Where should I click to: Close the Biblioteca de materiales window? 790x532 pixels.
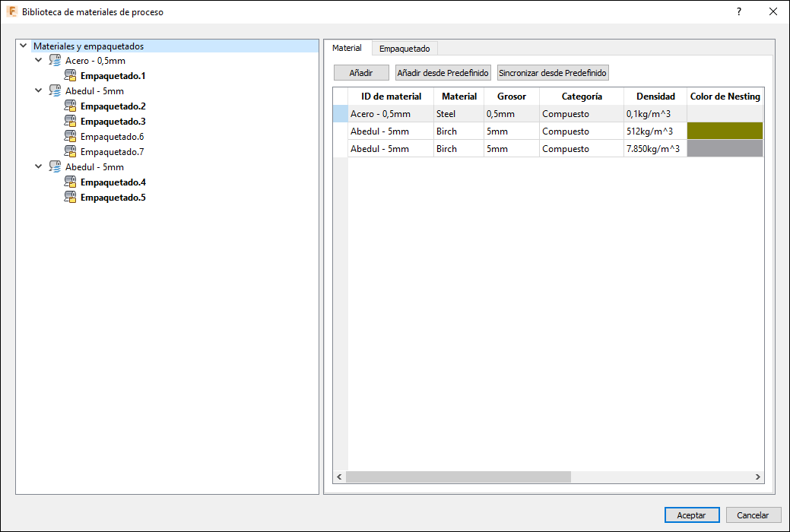pyautogui.click(x=773, y=11)
